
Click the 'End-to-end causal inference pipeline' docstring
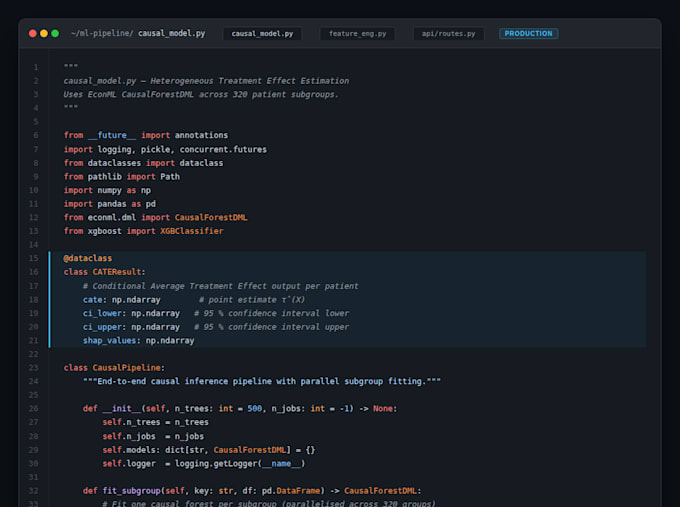(x=262, y=381)
